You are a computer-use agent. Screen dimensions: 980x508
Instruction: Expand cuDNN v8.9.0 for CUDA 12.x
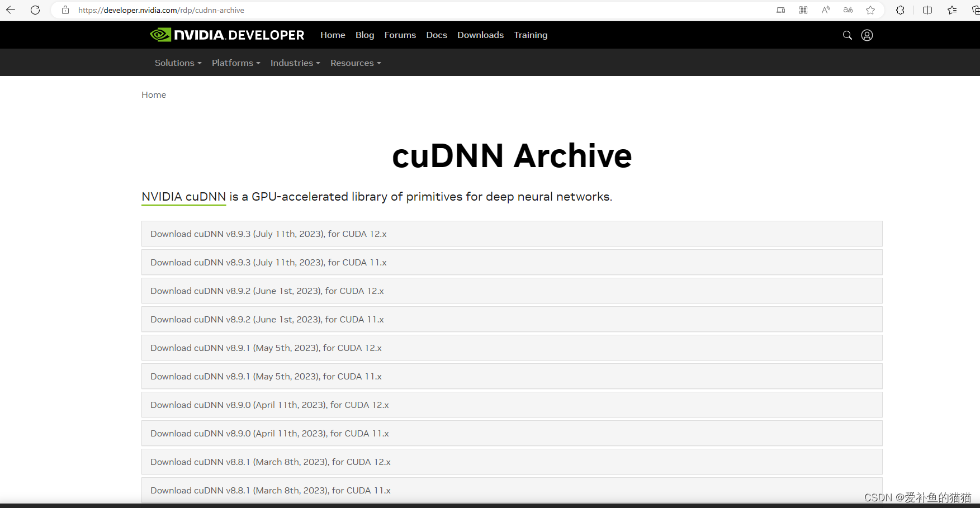[x=512, y=405]
